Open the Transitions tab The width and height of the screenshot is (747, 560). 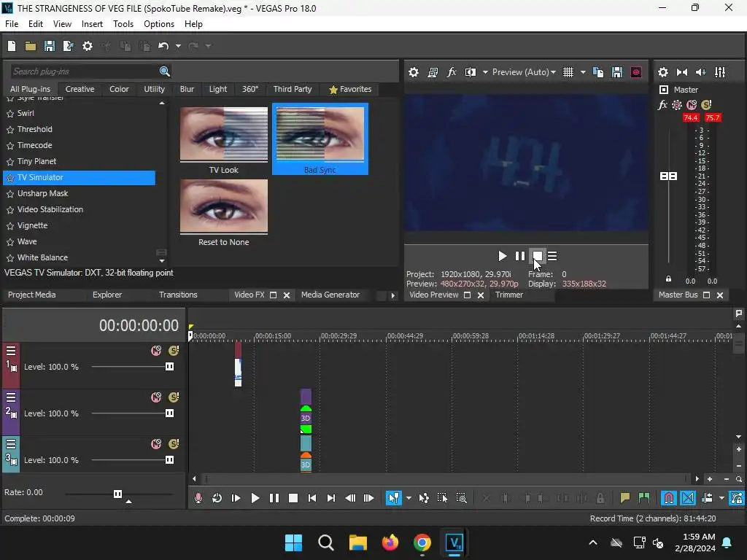(x=178, y=295)
